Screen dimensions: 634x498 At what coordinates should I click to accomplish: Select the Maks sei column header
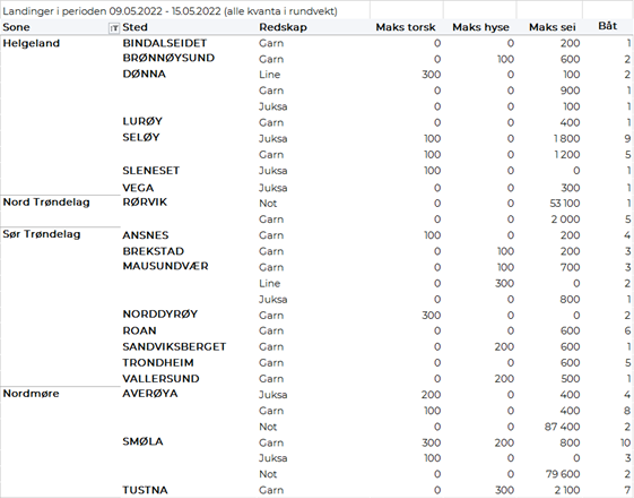click(x=552, y=28)
